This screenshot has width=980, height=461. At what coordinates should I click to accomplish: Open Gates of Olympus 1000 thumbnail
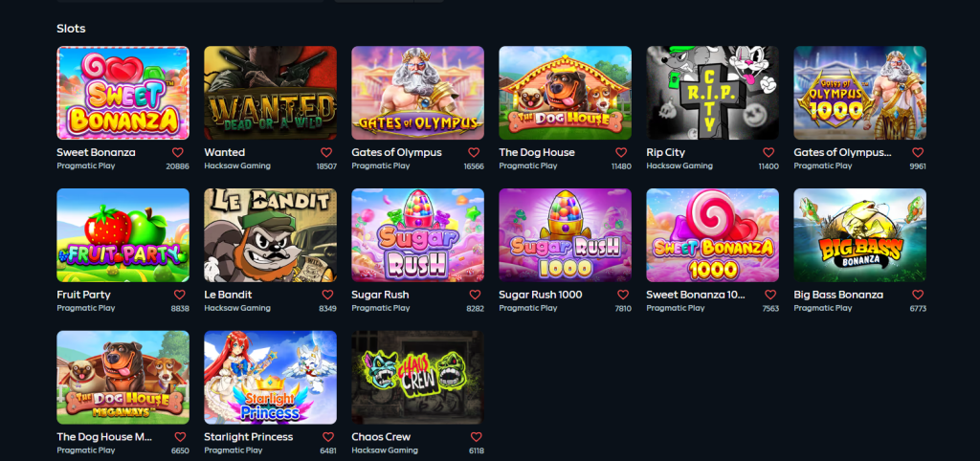point(860,93)
